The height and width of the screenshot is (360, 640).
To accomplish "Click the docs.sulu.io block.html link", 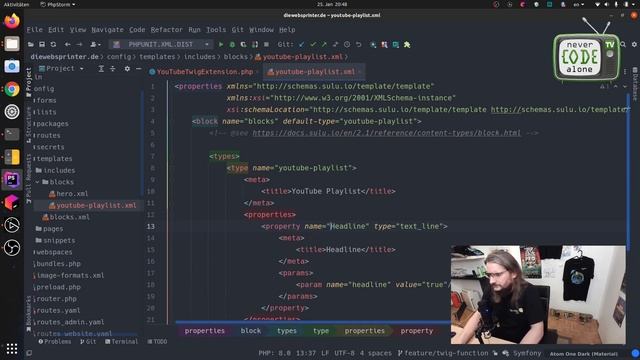I will pos(387,133).
